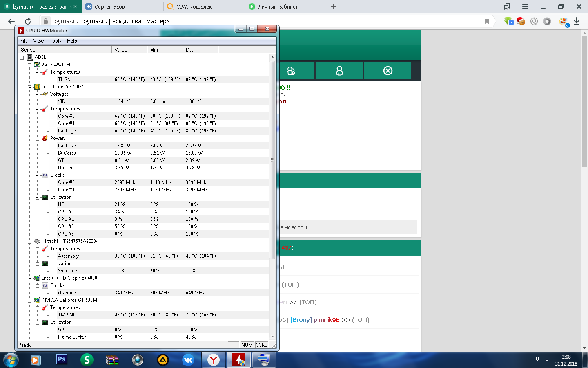Click the Value column header
Viewport: 588px width, 368px height.
[129, 50]
